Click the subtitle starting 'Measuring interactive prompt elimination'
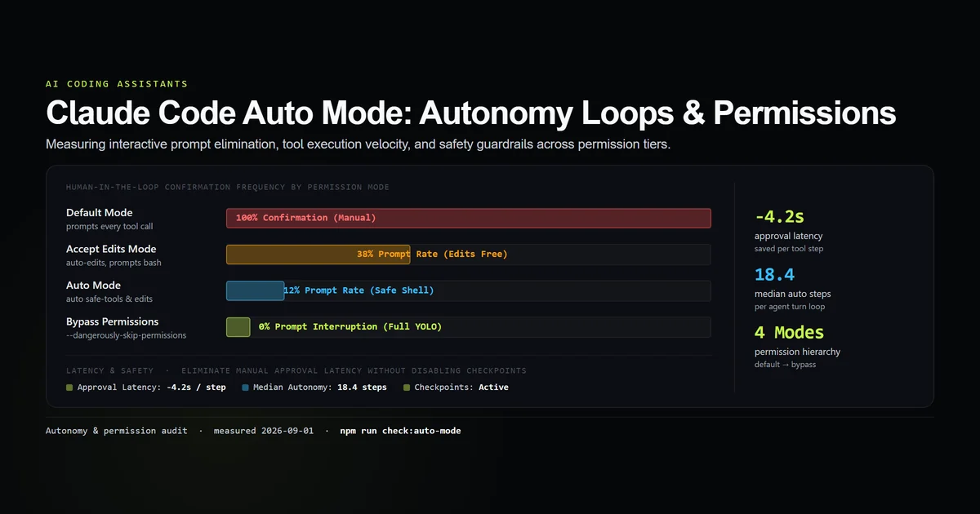Image resolution: width=980 pixels, height=514 pixels. [358, 144]
